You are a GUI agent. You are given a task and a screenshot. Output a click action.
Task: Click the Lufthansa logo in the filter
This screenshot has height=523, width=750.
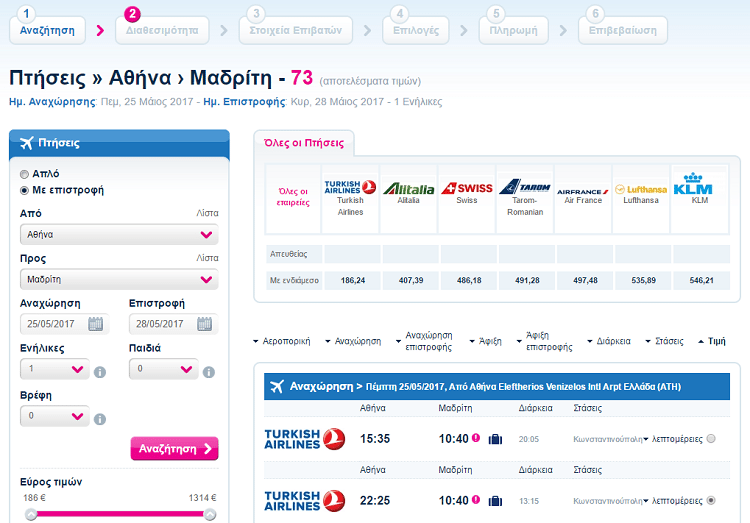pos(641,189)
